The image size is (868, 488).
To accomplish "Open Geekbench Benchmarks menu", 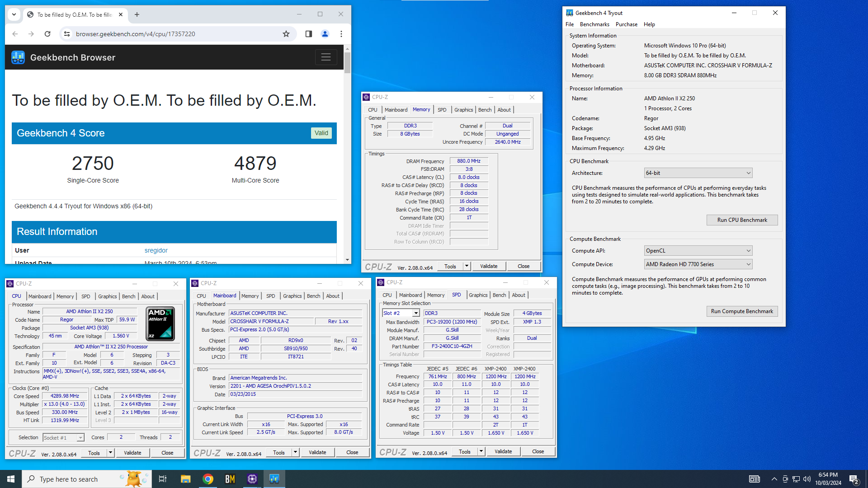I will coord(594,24).
